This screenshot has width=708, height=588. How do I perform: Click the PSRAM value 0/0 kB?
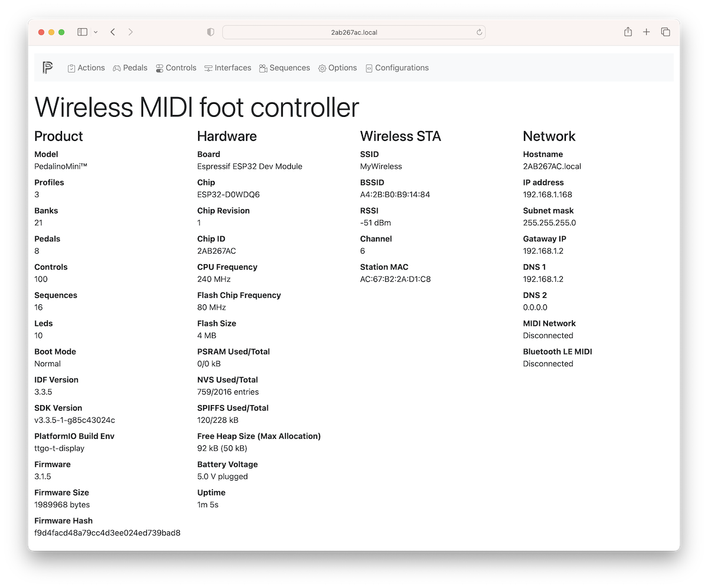click(x=209, y=364)
